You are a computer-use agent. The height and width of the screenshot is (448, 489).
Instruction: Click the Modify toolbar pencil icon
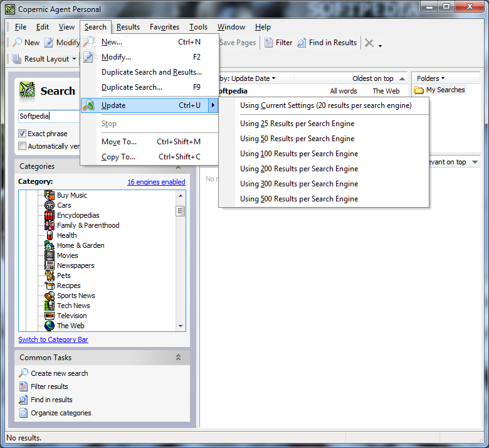pyautogui.click(x=49, y=43)
